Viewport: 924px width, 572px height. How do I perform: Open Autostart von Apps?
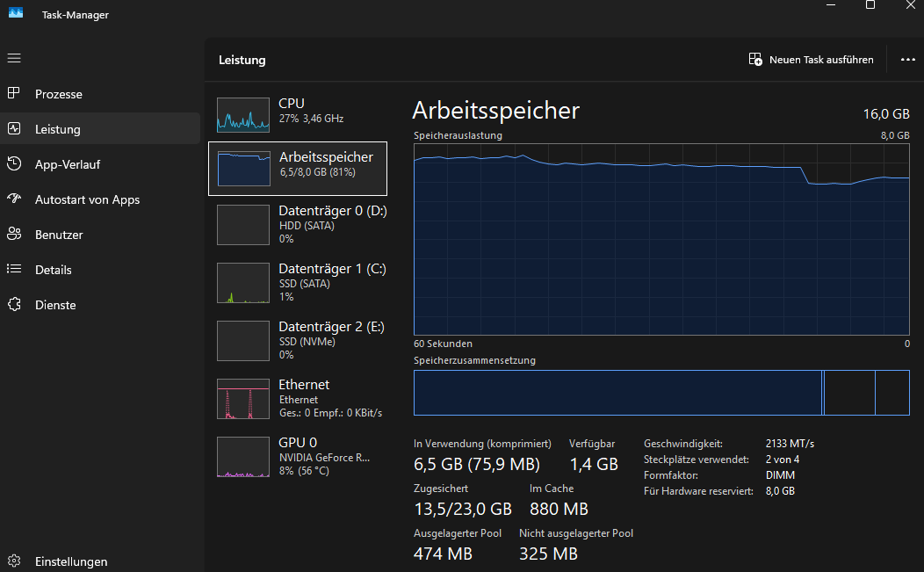click(x=100, y=199)
